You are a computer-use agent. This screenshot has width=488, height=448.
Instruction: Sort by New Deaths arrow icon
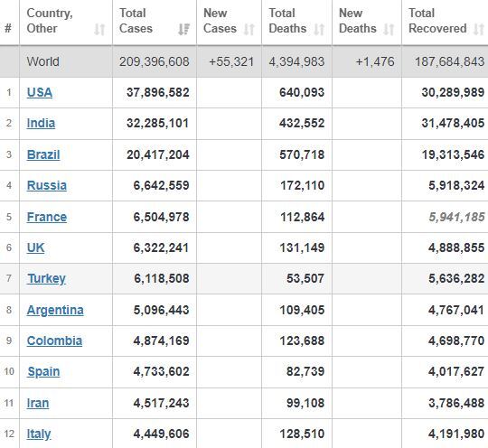pyautogui.click(x=389, y=29)
